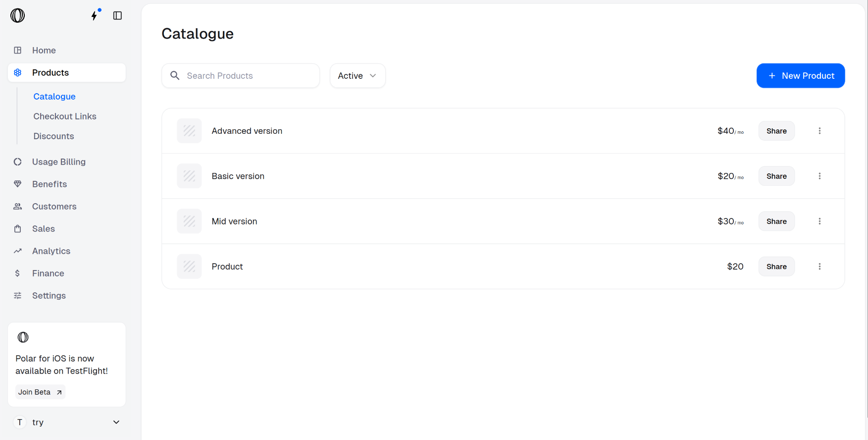The width and height of the screenshot is (868, 440).
Task: Open more options for Product row
Action: (819, 266)
